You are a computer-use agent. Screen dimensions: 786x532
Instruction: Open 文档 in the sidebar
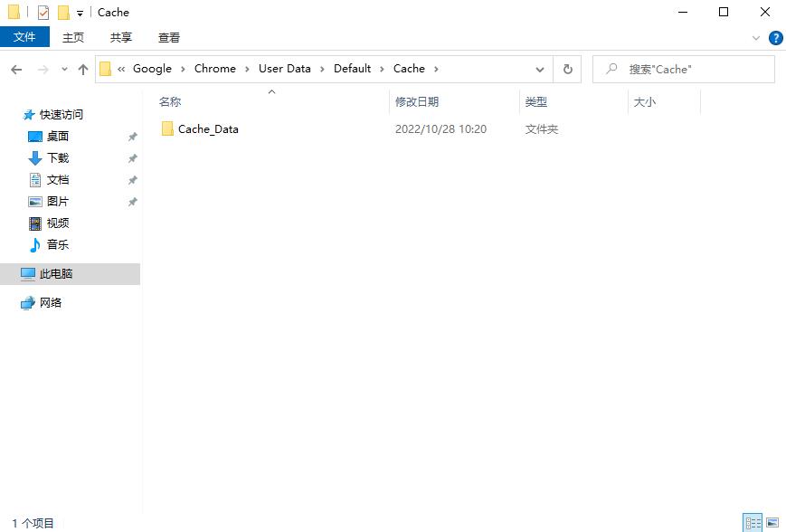coord(58,179)
